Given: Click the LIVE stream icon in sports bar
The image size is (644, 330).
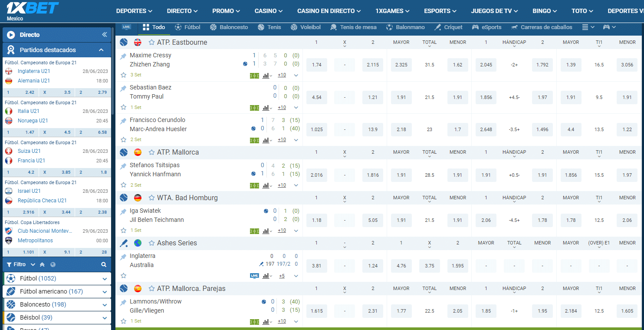Looking at the screenshot, I should [126, 27].
